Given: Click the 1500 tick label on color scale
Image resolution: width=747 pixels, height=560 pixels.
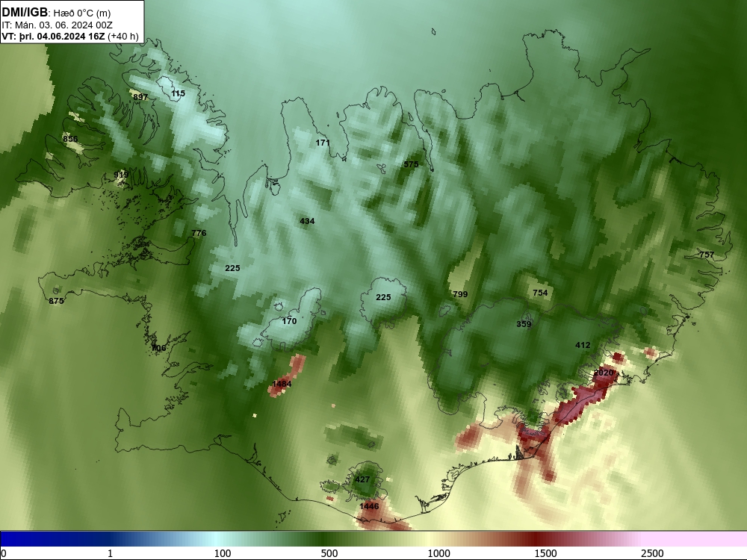Looking at the screenshot, I should click(545, 553).
